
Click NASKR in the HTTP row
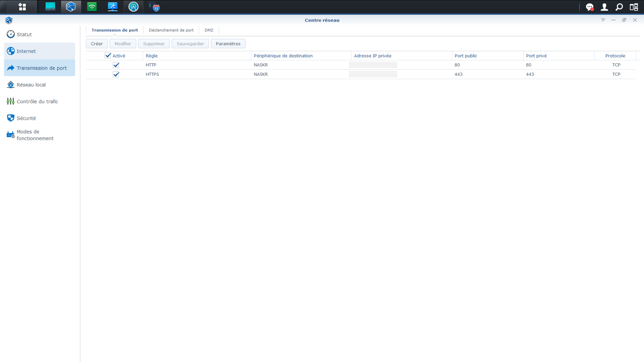[x=261, y=65]
